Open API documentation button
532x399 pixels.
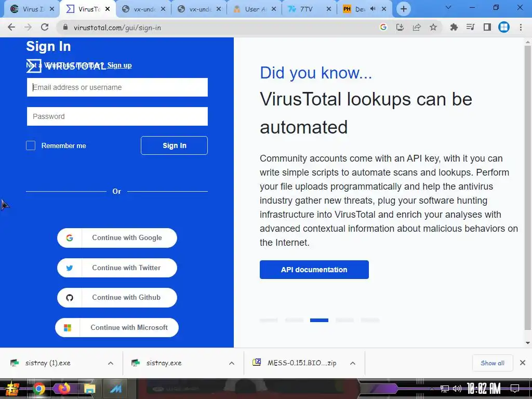click(x=314, y=270)
